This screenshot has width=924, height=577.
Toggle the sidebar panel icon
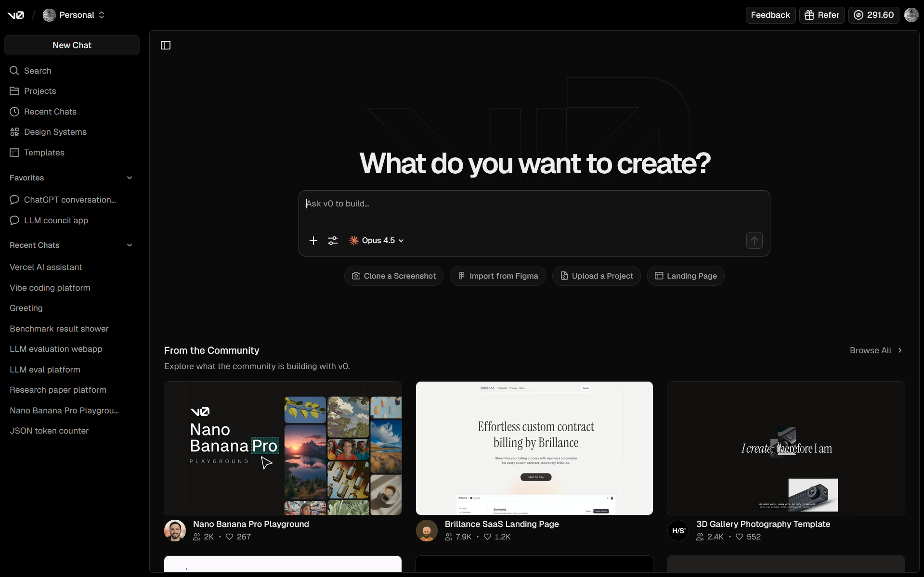[166, 45]
